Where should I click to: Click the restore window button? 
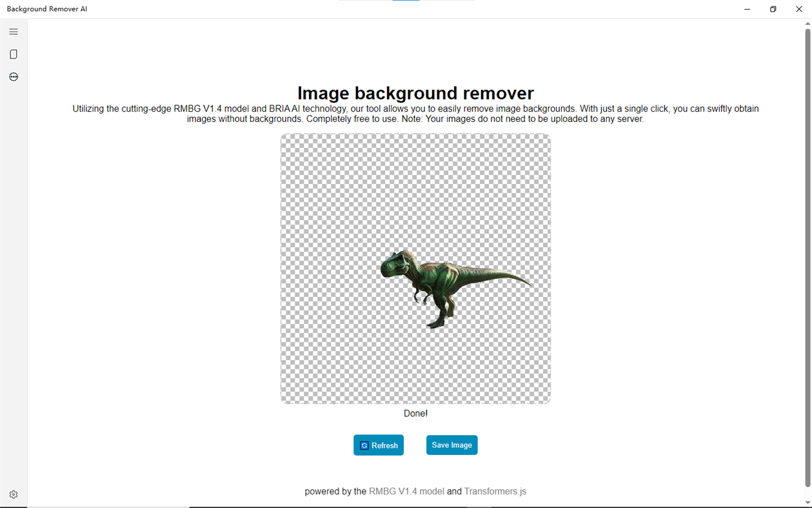pos(773,9)
